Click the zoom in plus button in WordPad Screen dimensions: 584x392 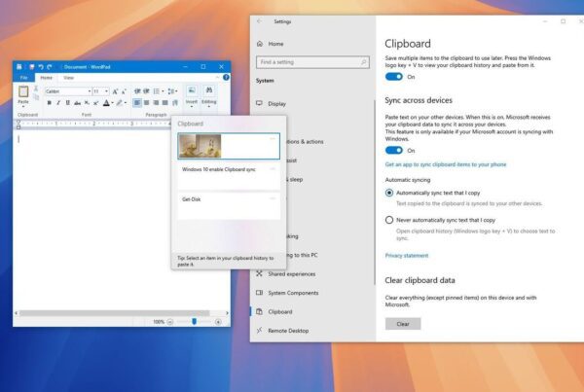[x=218, y=322]
